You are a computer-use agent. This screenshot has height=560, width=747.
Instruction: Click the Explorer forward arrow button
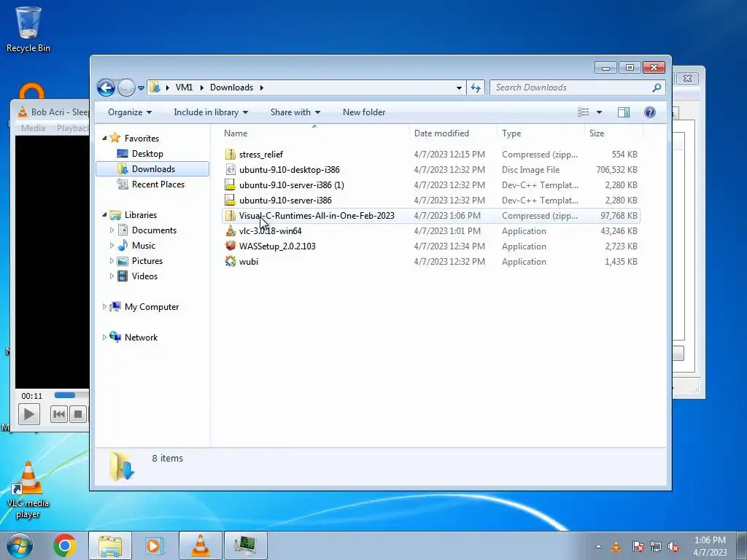tap(126, 87)
